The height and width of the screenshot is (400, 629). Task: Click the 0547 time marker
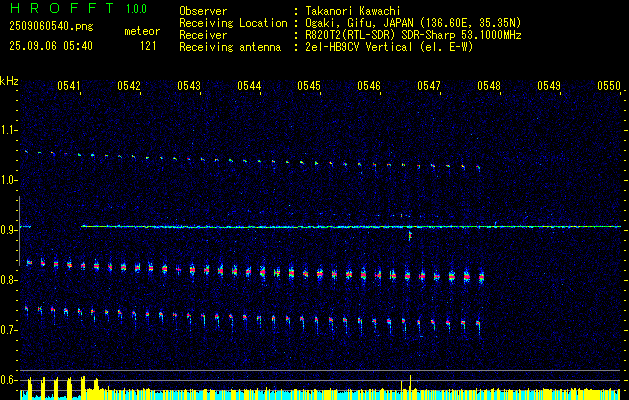pos(429,86)
